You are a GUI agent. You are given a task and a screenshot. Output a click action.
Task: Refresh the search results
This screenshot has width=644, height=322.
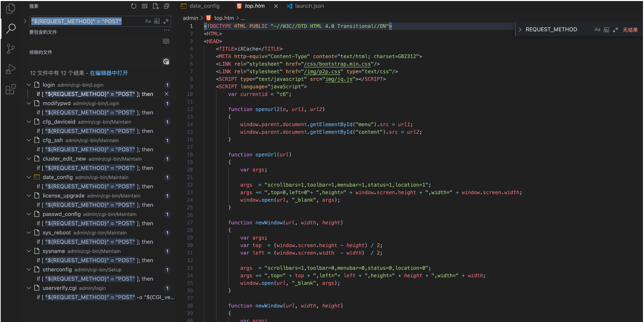[133, 6]
